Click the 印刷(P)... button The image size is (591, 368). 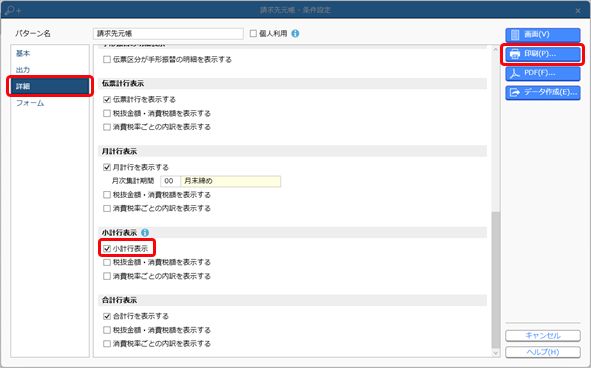543,54
